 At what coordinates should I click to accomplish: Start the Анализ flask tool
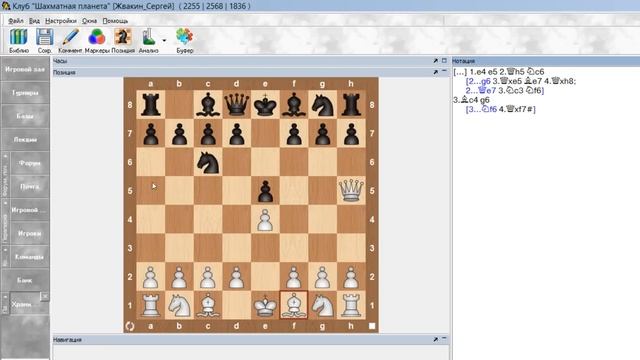pos(148,40)
